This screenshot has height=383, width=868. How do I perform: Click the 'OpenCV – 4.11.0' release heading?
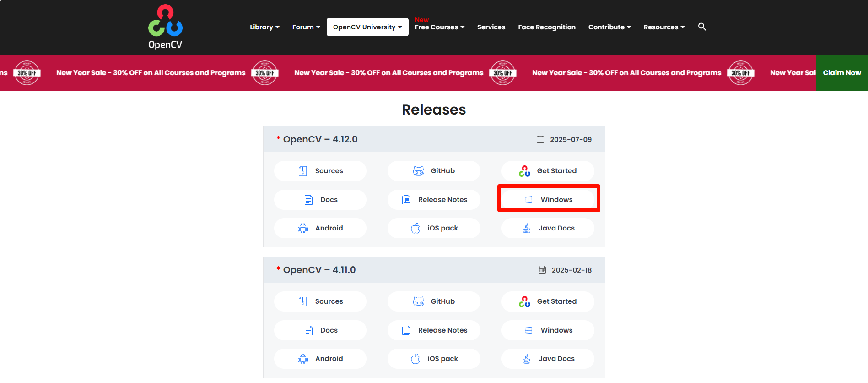319,270
